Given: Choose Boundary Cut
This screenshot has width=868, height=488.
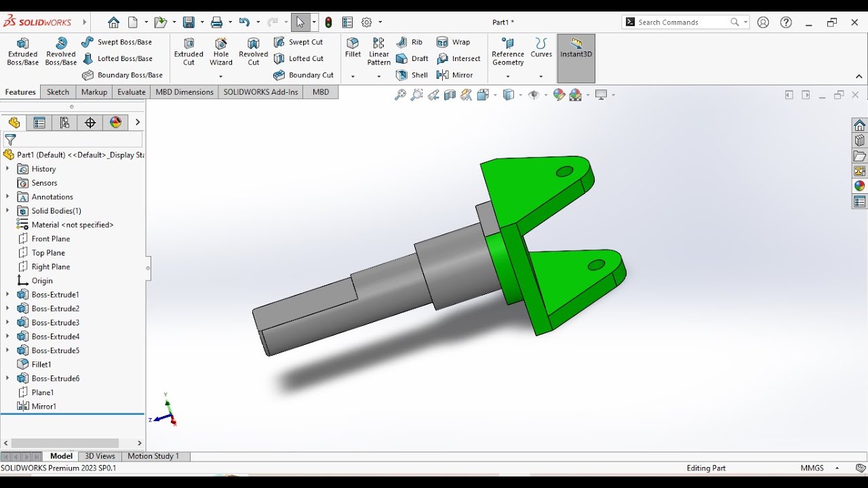Looking at the screenshot, I should click(x=304, y=75).
